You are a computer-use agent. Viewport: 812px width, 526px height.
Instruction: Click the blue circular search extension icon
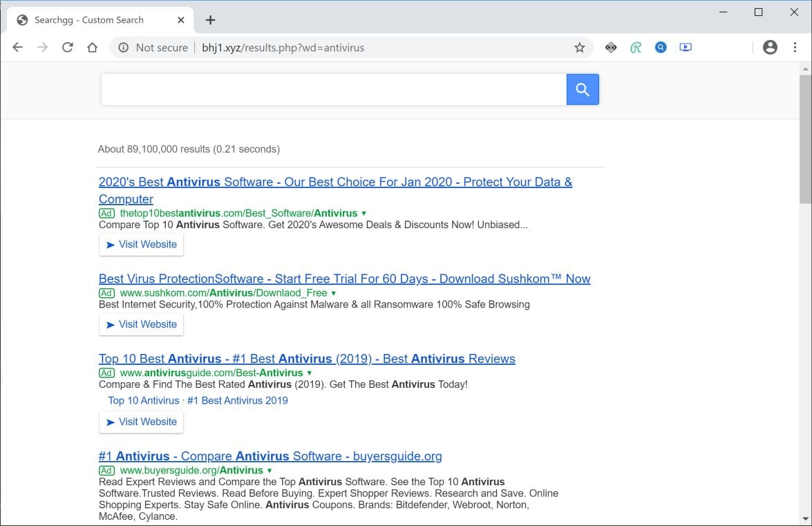coord(661,48)
